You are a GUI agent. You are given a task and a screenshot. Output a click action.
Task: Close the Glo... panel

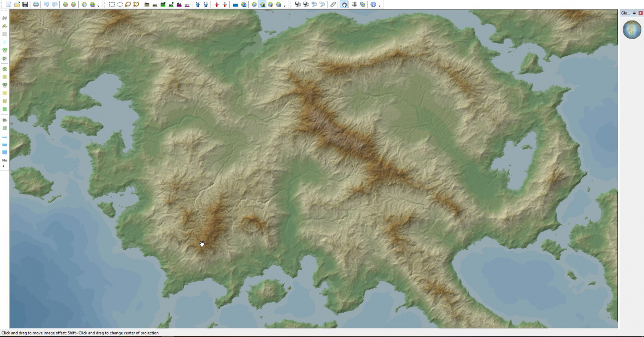tap(641, 13)
